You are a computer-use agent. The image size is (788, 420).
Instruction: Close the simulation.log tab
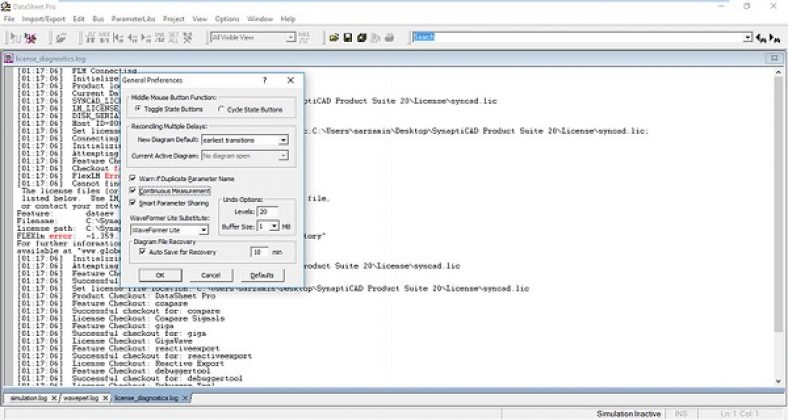pyautogui.click(x=54, y=398)
